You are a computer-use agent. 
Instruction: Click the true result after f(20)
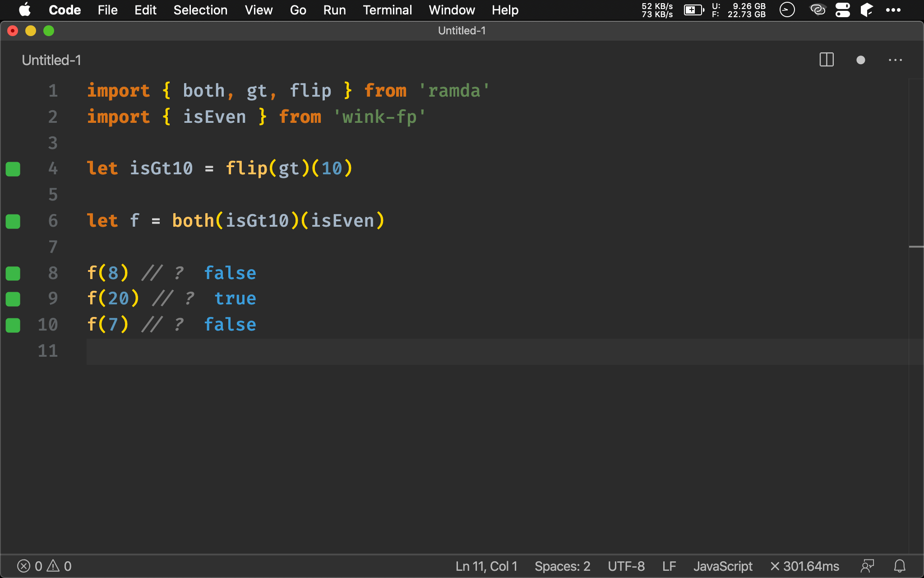point(236,298)
